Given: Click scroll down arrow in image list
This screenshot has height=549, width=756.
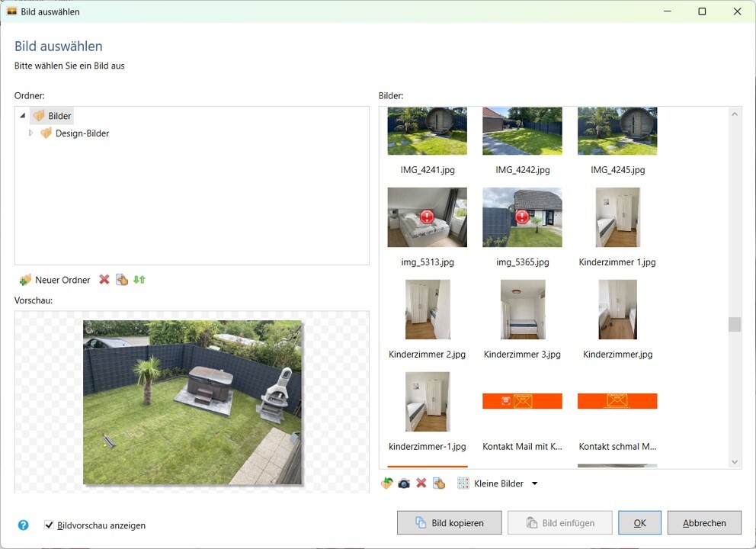Looking at the screenshot, I should pos(735,461).
